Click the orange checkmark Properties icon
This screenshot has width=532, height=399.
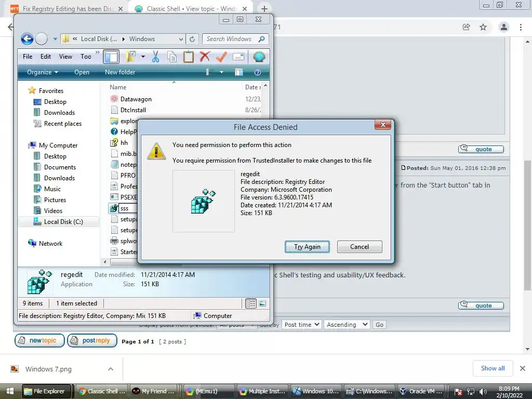[x=221, y=57]
